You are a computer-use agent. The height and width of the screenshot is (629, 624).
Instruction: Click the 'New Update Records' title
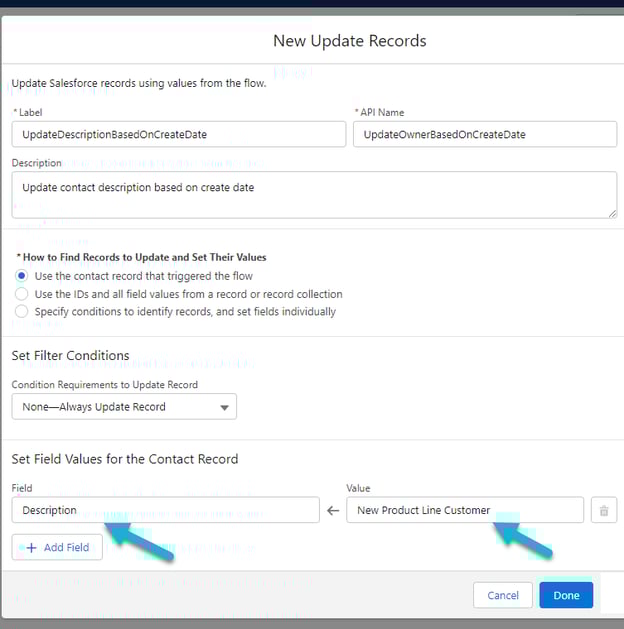coord(350,41)
